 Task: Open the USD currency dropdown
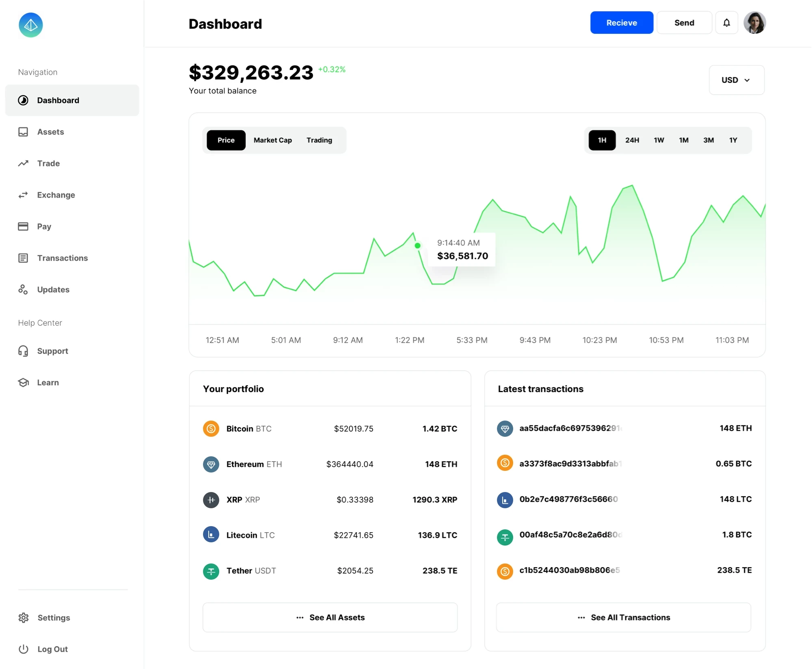pyautogui.click(x=736, y=80)
